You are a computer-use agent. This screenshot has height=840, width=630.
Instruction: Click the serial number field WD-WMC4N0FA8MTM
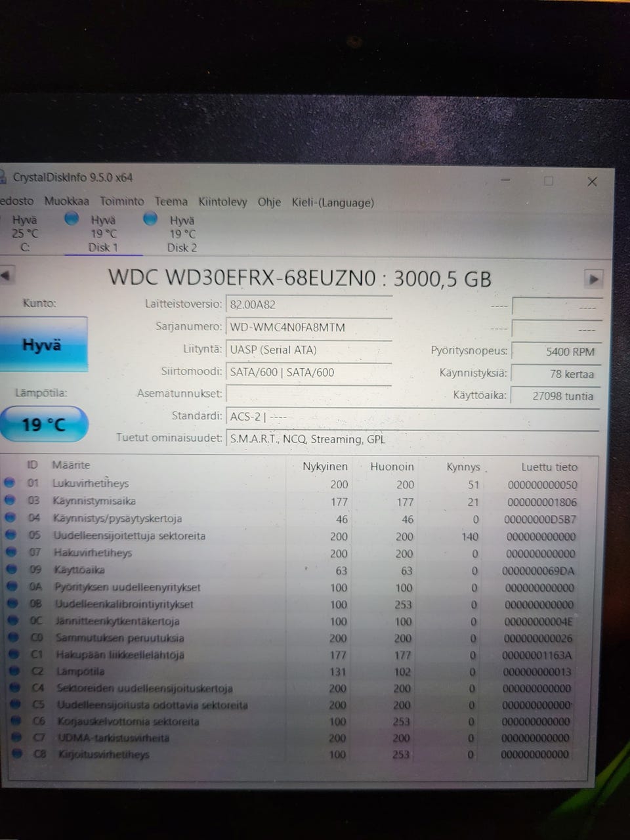(308, 327)
